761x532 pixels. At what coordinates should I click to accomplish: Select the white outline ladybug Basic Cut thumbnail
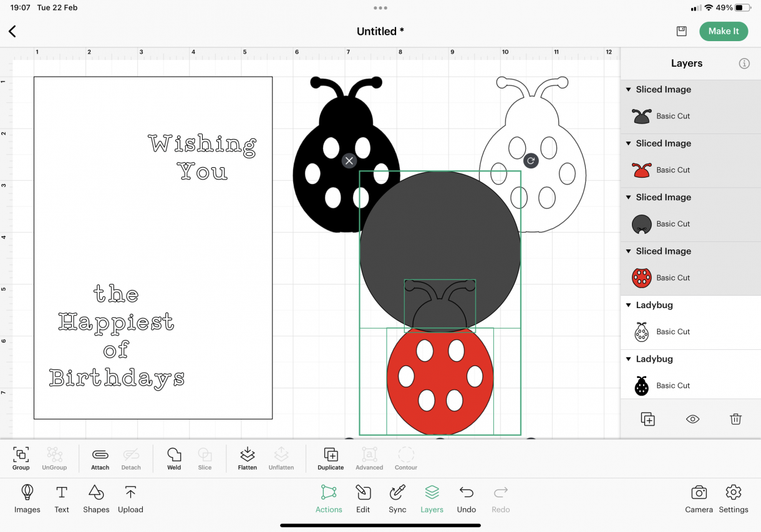(x=641, y=332)
